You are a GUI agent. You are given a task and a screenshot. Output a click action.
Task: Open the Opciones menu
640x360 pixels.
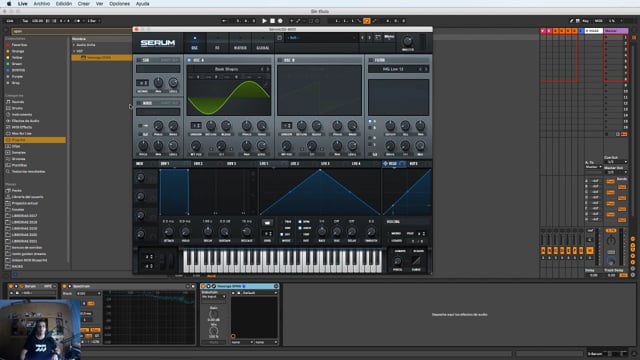pyautogui.click(x=119, y=4)
